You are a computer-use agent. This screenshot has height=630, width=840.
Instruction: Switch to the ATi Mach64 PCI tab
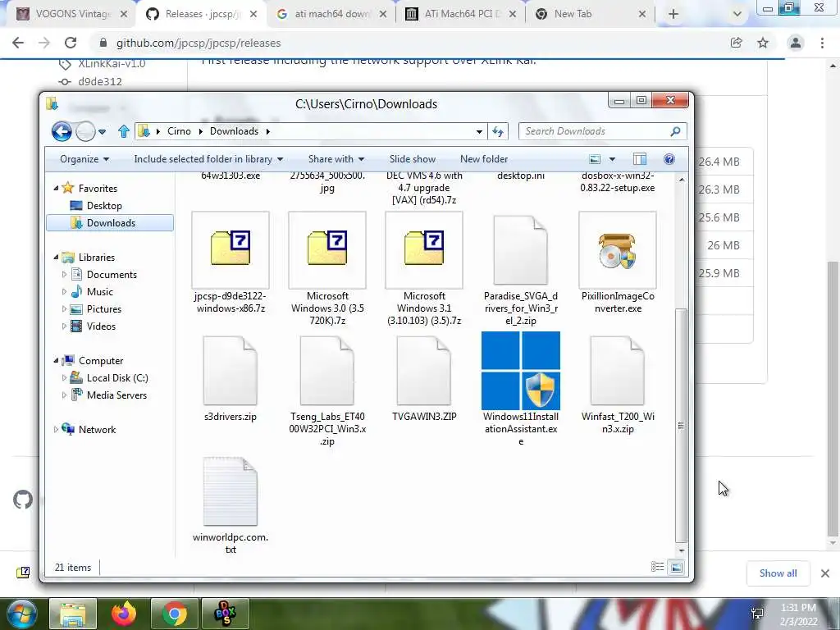(x=461, y=14)
